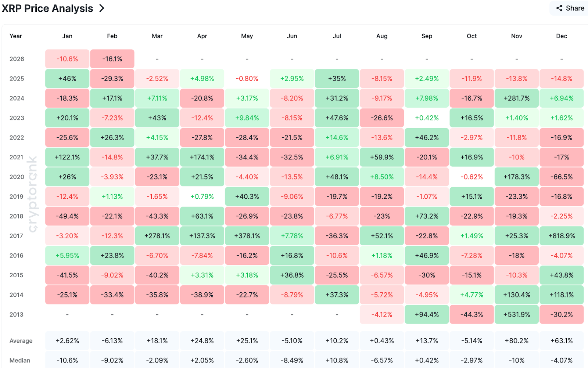Click the cryptorank watermark logo
Image resolution: width=588 pixels, height=368 pixels.
click(x=32, y=195)
